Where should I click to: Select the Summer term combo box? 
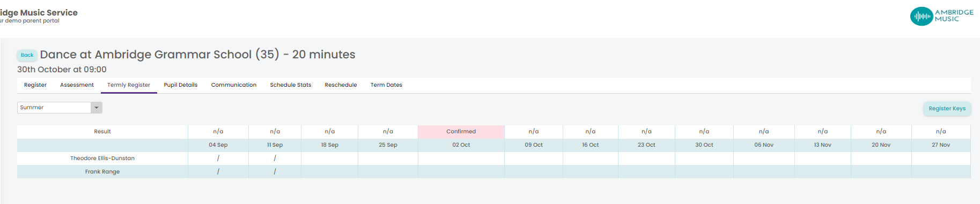pos(60,108)
